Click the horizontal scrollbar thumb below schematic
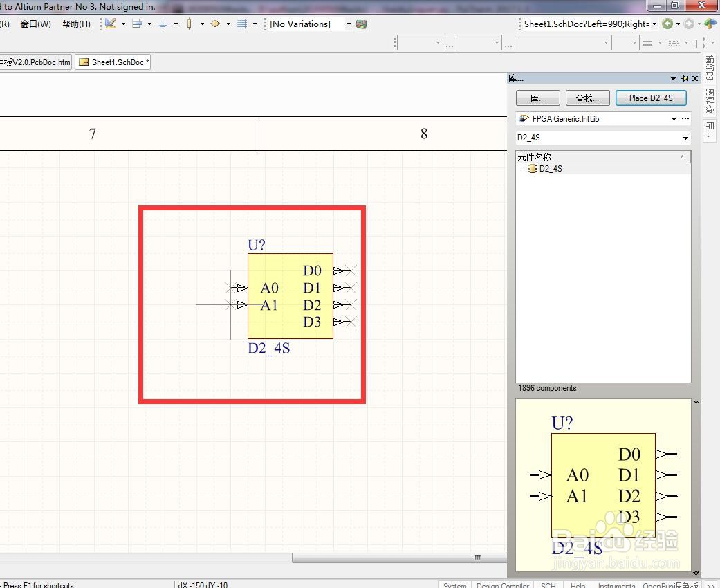Image resolution: width=720 pixels, height=588 pixels. coord(399,558)
